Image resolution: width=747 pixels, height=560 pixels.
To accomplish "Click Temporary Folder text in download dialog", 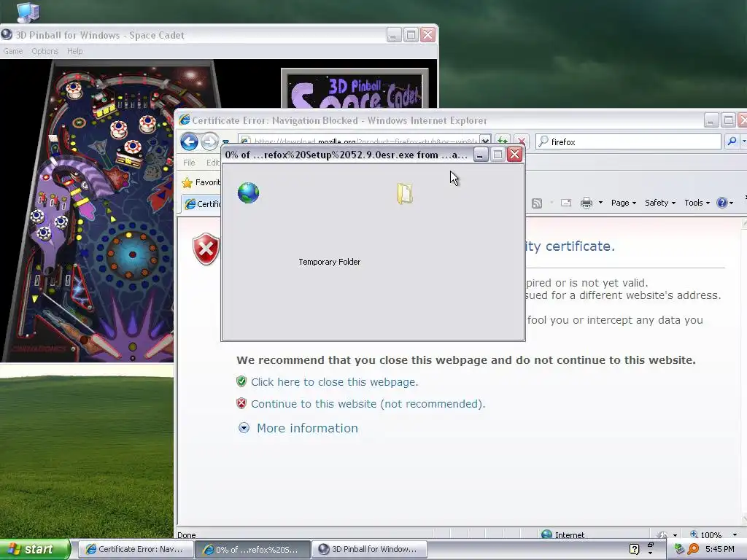I will 329,262.
